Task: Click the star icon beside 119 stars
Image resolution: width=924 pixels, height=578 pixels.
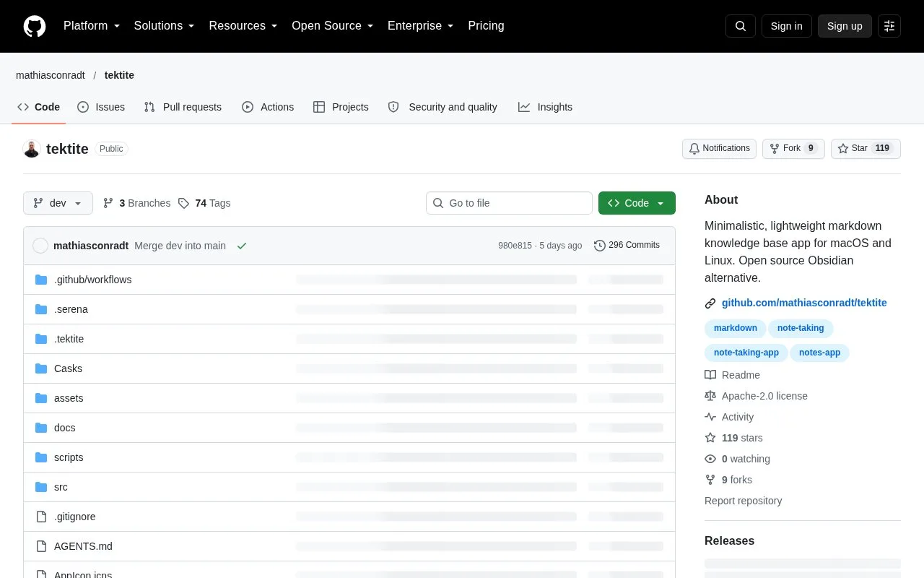Action: (x=710, y=438)
